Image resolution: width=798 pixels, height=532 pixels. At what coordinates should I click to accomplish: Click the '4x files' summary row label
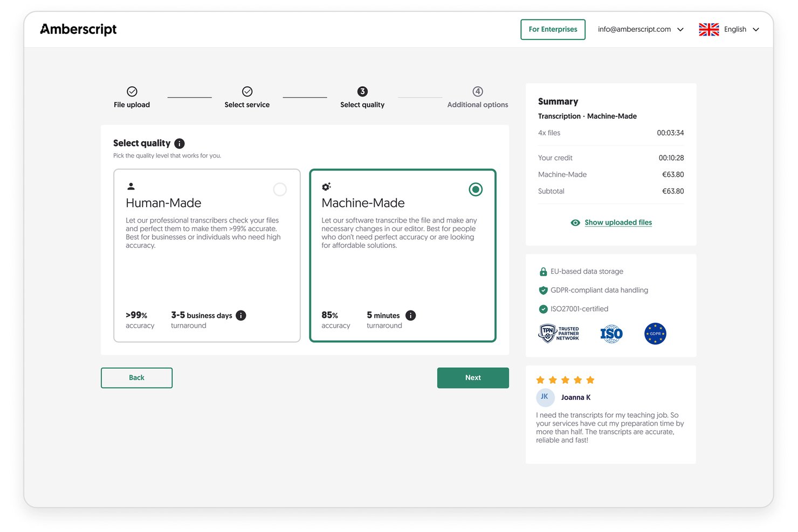point(549,133)
